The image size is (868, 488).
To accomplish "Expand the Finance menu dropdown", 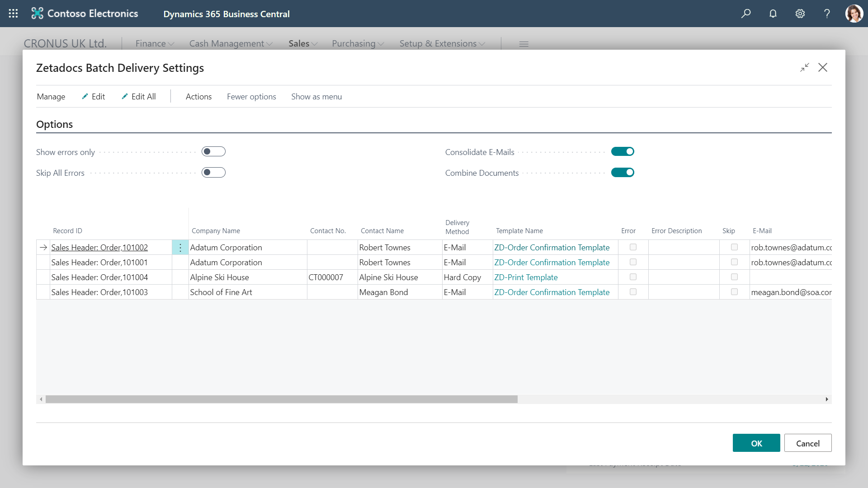I will coord(155,44).
